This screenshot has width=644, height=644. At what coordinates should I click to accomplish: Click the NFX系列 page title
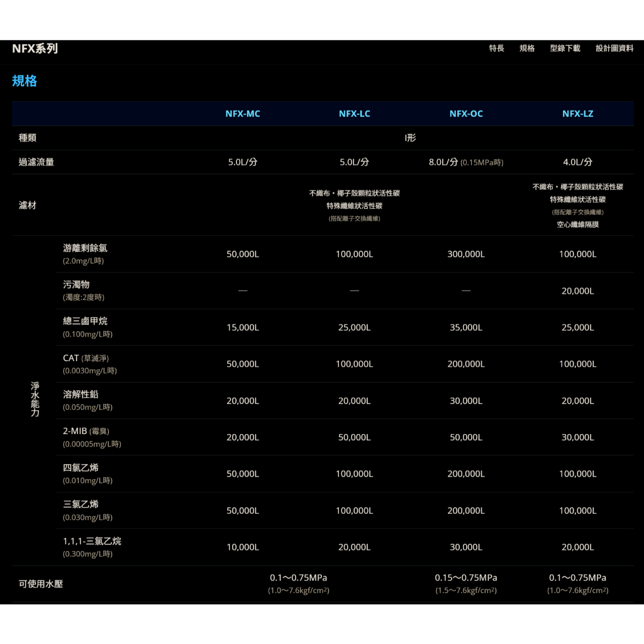point(35,48)
